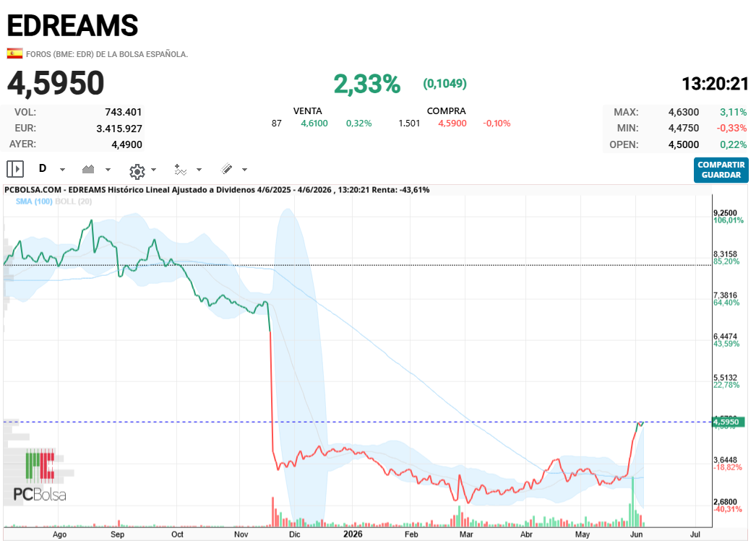Click the 2,33% change value
This screenshot has height=541, width=756.
click(367, 84)
